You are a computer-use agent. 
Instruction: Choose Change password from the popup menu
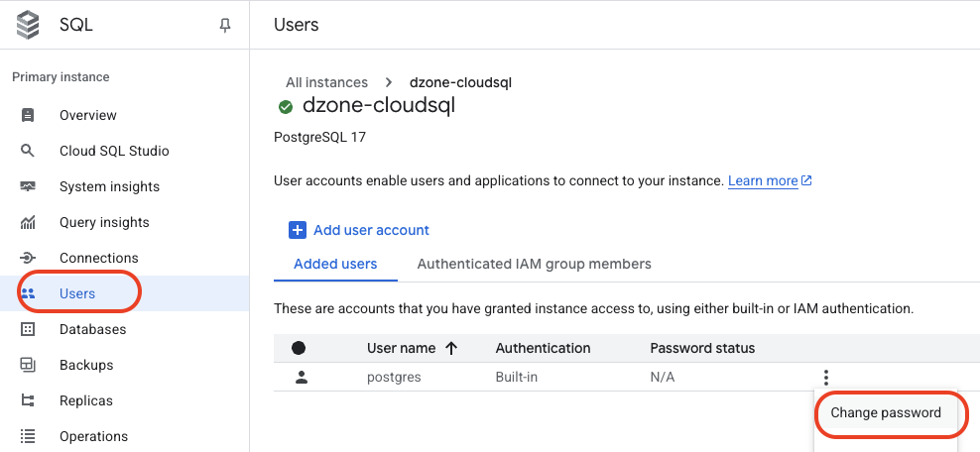point(886,412)
